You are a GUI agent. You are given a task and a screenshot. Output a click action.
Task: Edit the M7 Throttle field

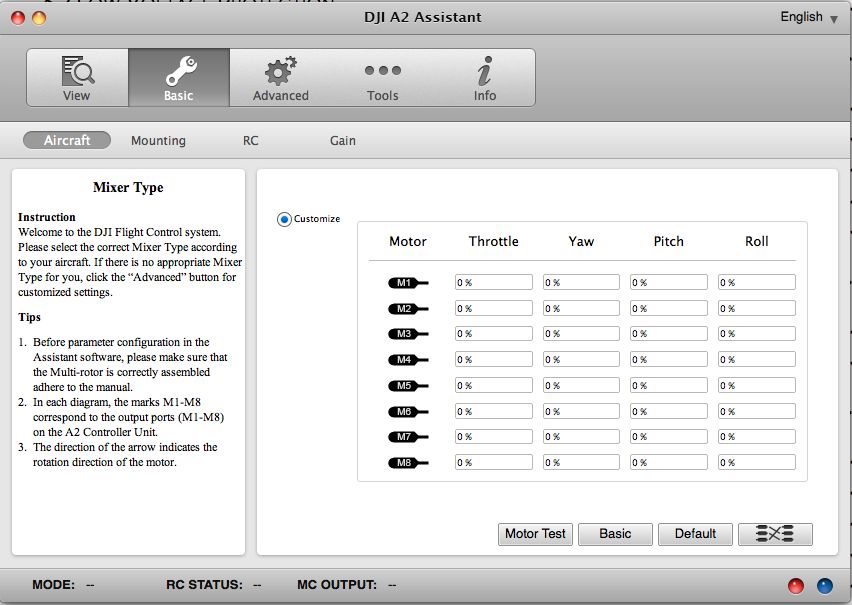tap(494, 436)
